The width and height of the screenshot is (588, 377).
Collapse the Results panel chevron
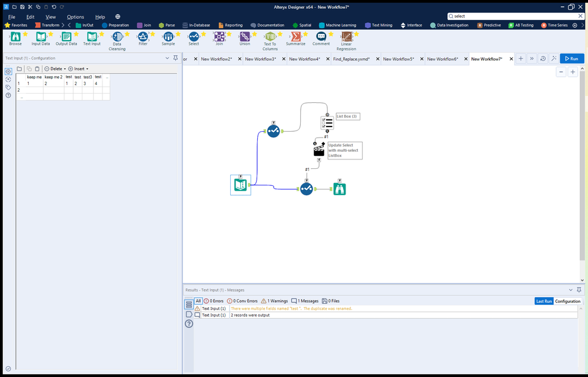[571, 290]
